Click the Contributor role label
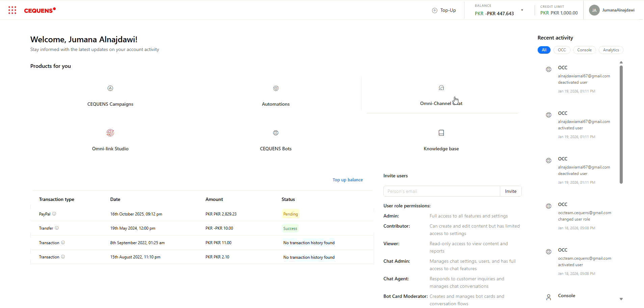The image size is (644, 308). (397, 226)
